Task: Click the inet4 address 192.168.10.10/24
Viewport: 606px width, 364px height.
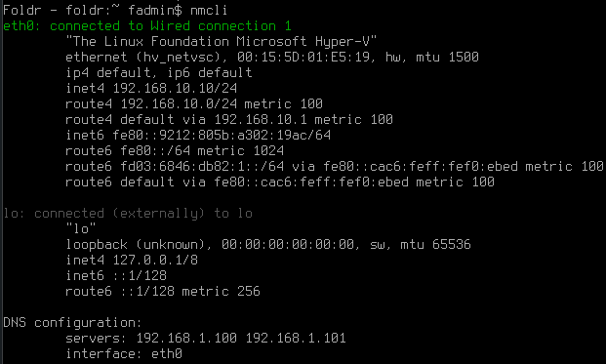Action: point(175,89)
